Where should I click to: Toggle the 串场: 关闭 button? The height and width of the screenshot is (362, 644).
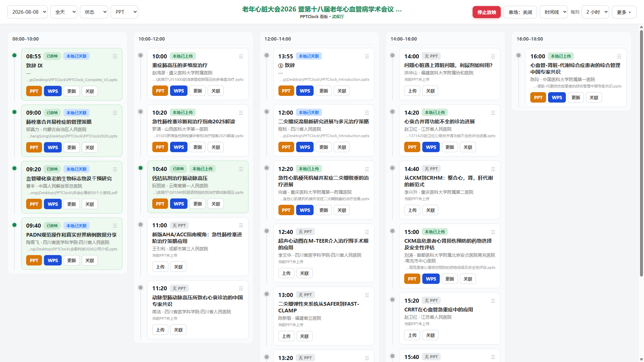point(520,12)
